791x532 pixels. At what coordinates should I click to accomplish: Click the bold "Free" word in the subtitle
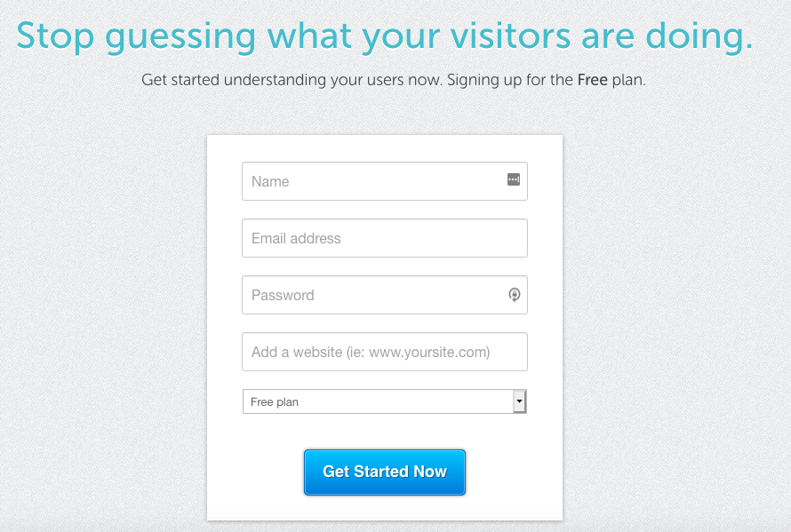pos(592,80)
